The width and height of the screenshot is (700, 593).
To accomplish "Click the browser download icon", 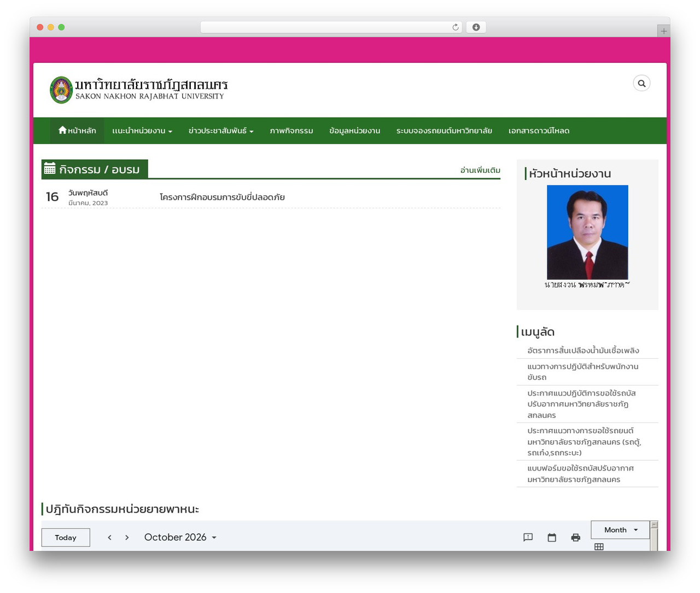I will [x=476, y=27].
